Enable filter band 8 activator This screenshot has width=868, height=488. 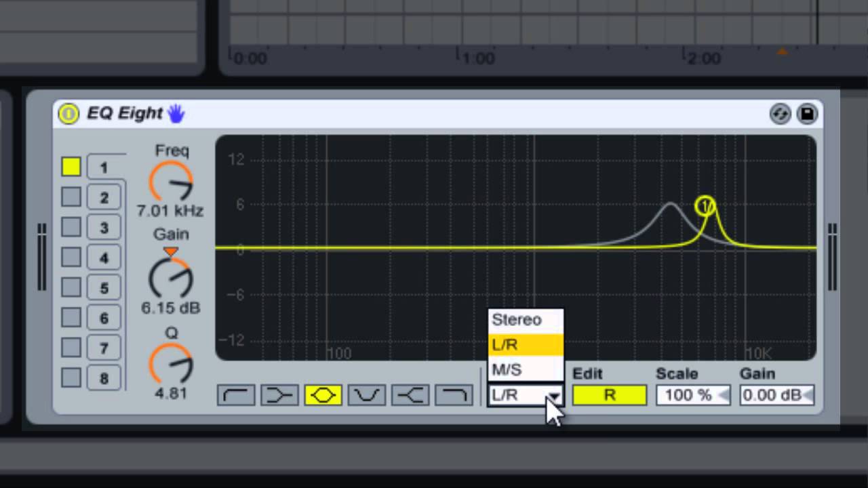[71, 378]
